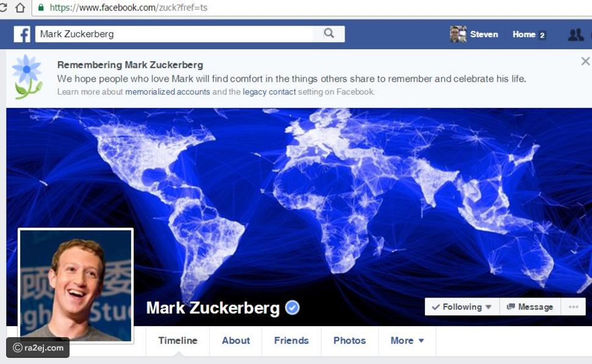Viewport: 592px width, 364px height.
Task: Click the Facebook search input field
Action: click(174, 34)
